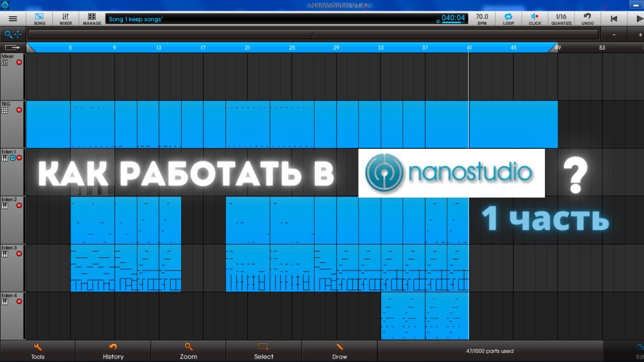Open the 1/16 QUANTIZE setting

click(561, 19)
